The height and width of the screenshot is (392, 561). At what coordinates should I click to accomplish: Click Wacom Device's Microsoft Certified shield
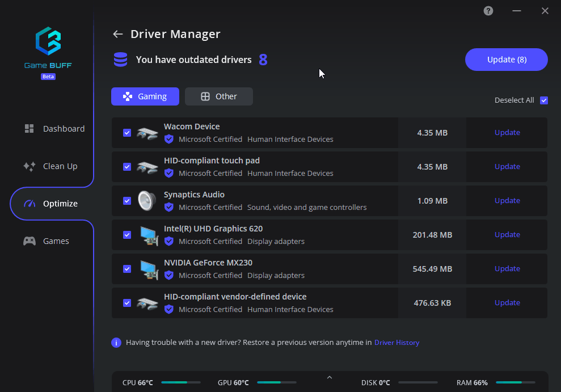coord(169,139)
